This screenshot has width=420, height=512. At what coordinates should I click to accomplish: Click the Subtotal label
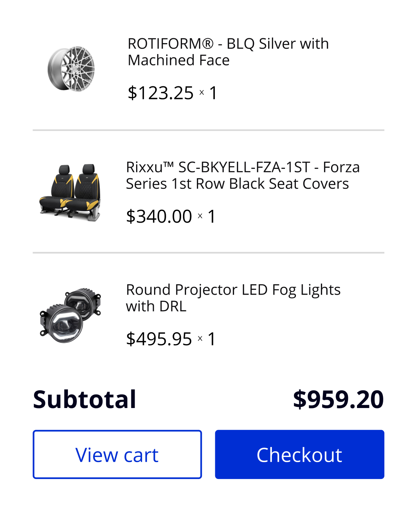coord(84,399)
